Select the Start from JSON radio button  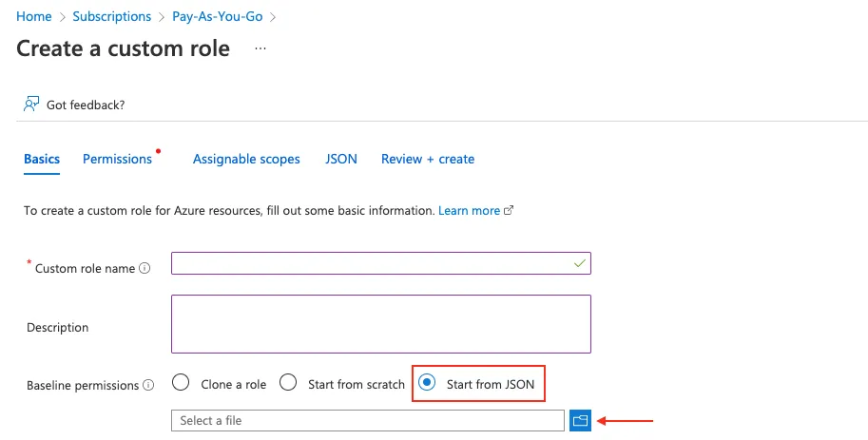click(x=428, y=383)
